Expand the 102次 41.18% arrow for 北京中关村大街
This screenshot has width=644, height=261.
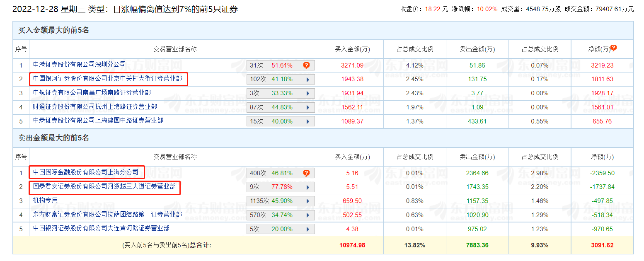pos(307,79)
